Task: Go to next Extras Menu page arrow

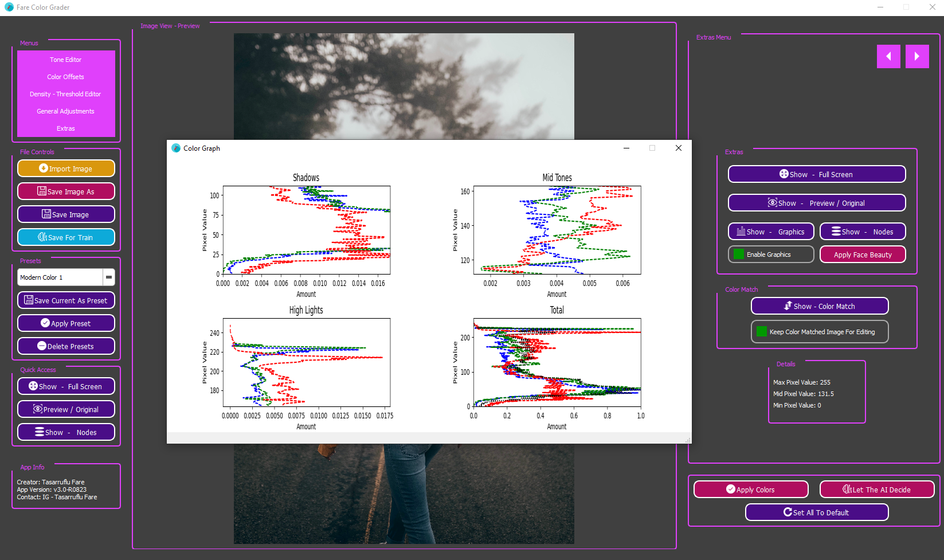Action: coord(917,56)
